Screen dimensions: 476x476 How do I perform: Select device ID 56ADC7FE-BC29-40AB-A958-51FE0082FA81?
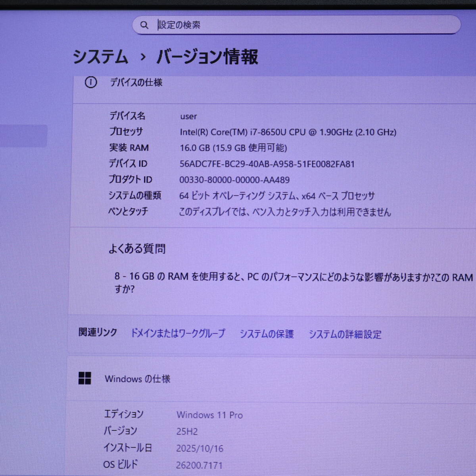pyautogui.click(x=267, y=164)
